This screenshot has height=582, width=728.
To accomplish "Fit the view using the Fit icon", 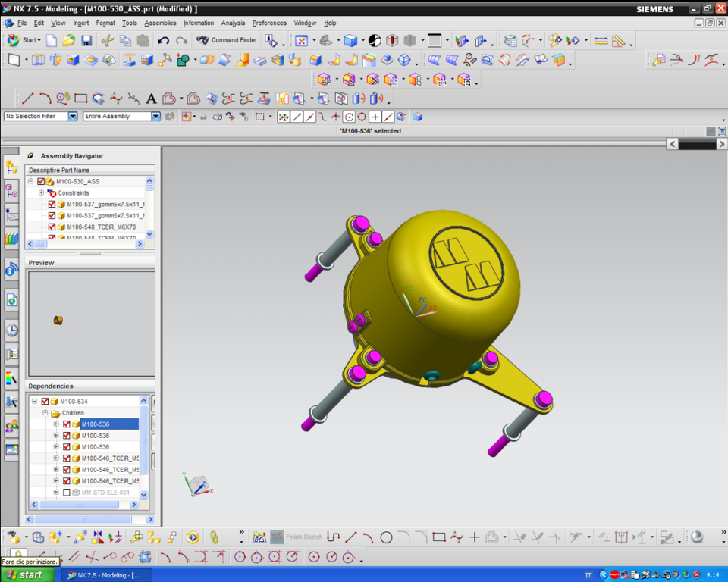I will point(301,41).
